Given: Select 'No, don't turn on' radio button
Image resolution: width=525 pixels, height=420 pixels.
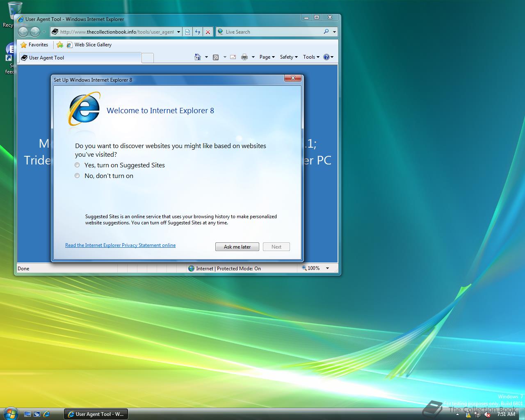Looking at the screenshot, I should click(x=77, y=176).
